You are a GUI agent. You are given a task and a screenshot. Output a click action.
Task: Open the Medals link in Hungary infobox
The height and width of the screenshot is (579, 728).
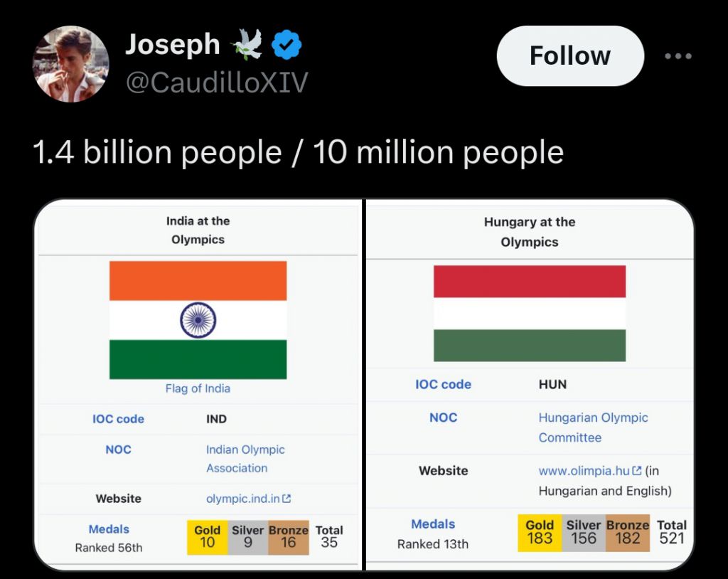click(x=433, y=524)
